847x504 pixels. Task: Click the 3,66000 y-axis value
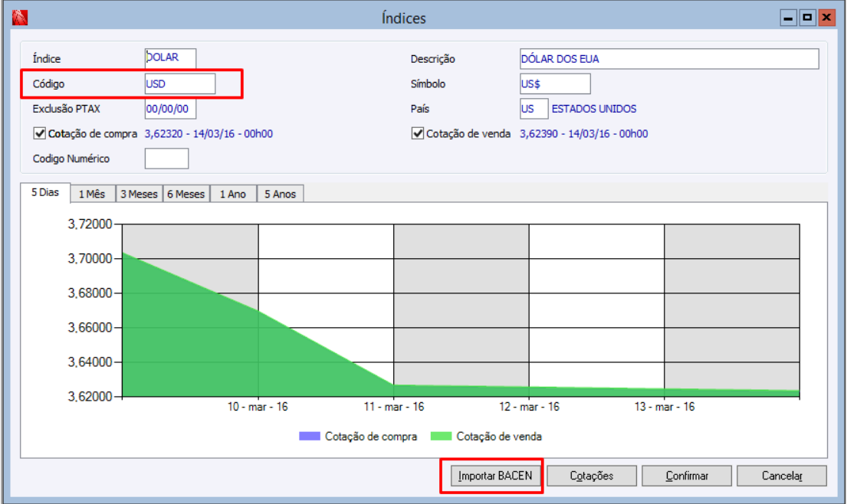[90, 328]
